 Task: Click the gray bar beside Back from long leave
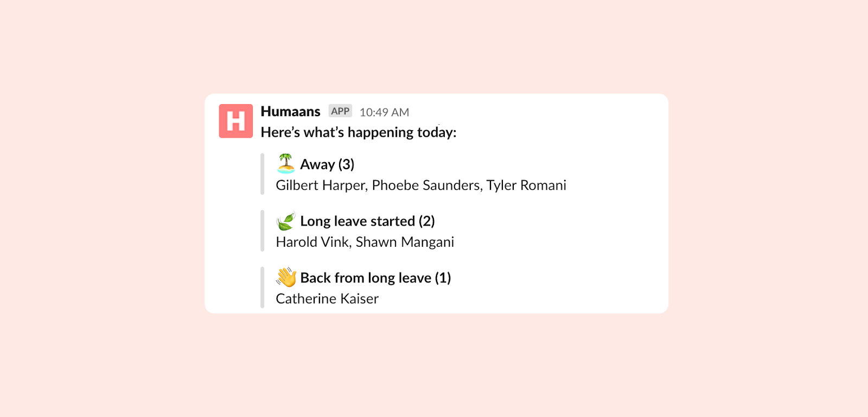tap(263, 287)
